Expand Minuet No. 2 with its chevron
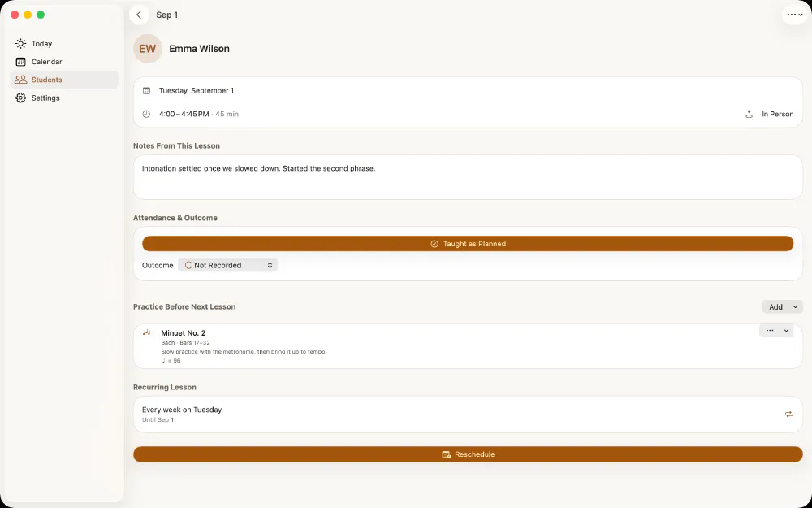Viewport: 812px width, 508px height. tap(786, 331)
